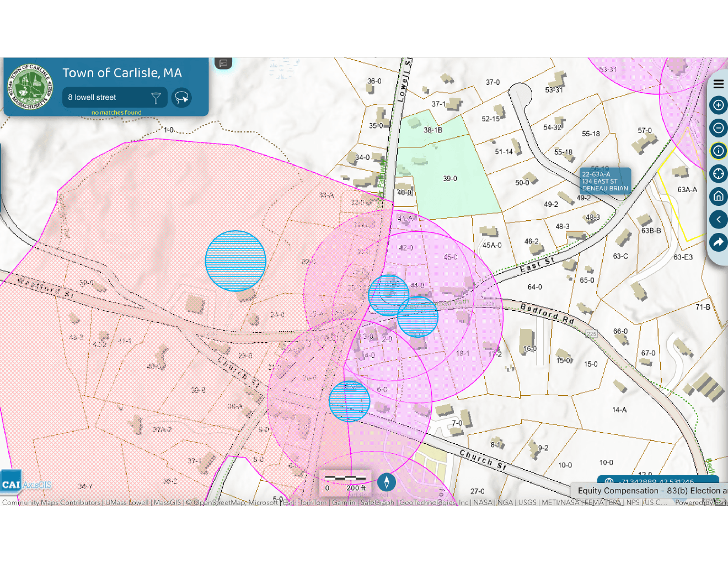Select parcel labeled 16-0
This screenshot has width=728, height=563.
tap(529, 349)
